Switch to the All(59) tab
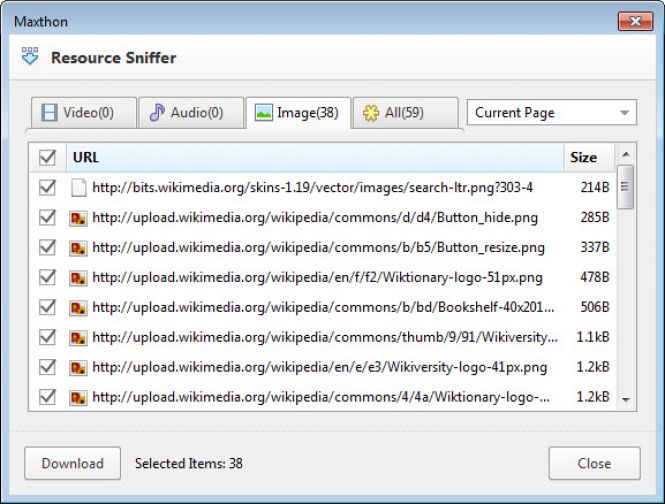 (x=405, y=113)
